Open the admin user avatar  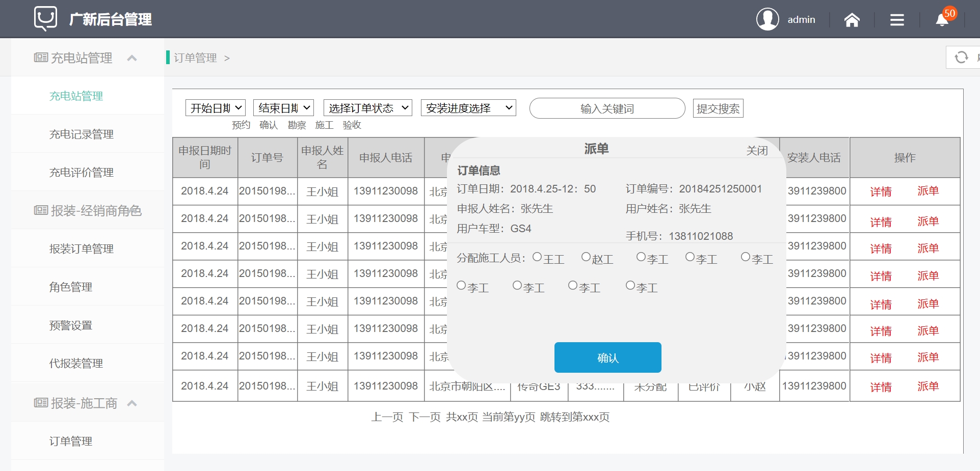(767, 19)
